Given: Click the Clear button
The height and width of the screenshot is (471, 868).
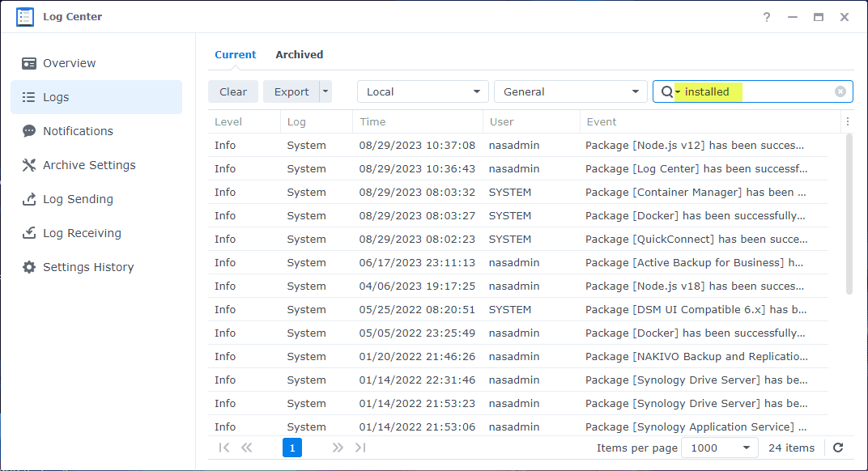Looking at the screenshot, I should click(x=233, y=91).
